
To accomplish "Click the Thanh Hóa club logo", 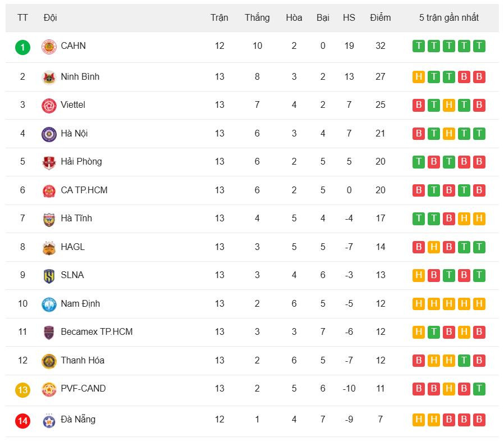I will (49, 361).
